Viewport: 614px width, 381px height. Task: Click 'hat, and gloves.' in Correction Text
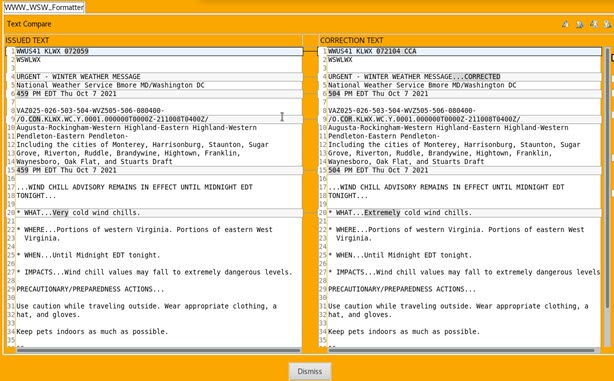pos(360,314)
